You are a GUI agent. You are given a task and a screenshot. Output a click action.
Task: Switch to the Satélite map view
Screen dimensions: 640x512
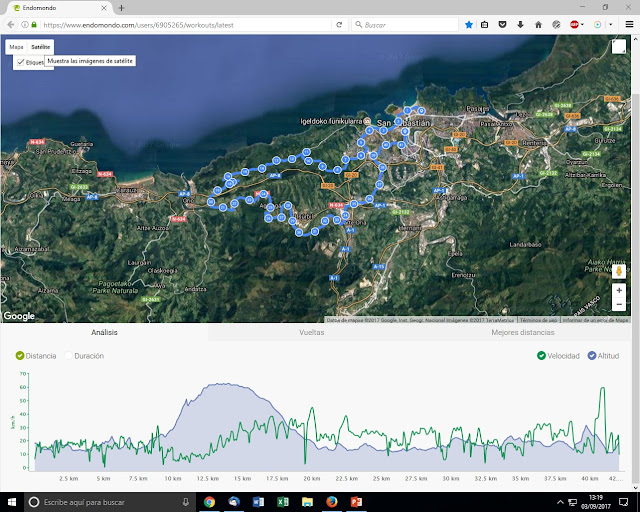point(40,47)
